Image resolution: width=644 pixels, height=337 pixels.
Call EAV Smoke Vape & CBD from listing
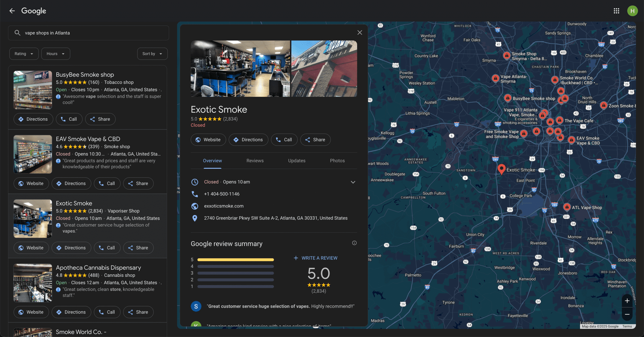[x=107, y=183]
